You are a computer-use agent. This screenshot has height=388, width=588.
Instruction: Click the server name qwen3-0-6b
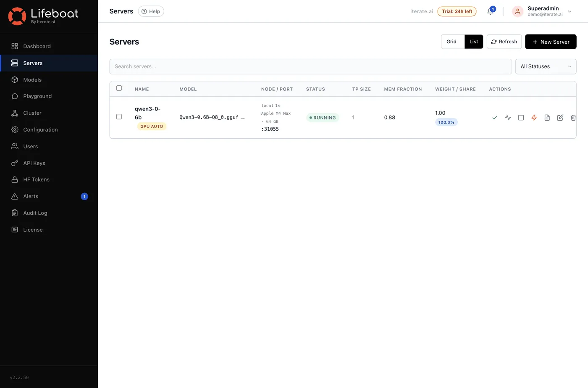pos(147,113)
